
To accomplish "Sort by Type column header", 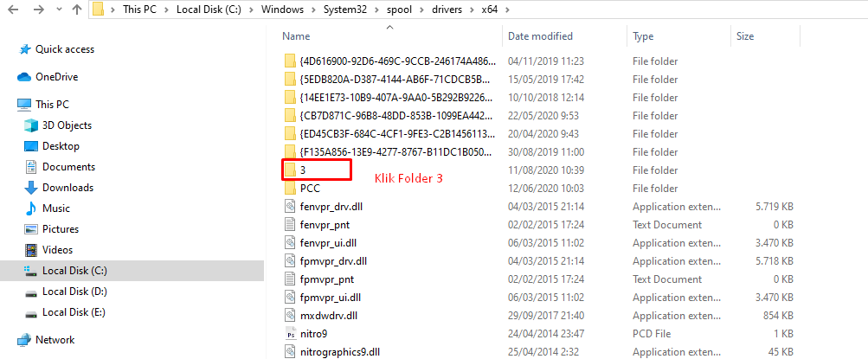I will (x=643, y=36).
